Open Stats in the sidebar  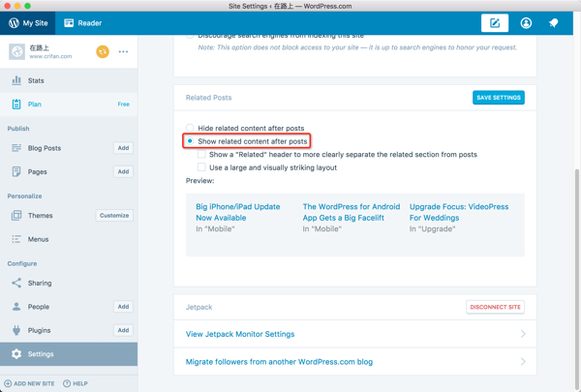click(x=69, y=80)
